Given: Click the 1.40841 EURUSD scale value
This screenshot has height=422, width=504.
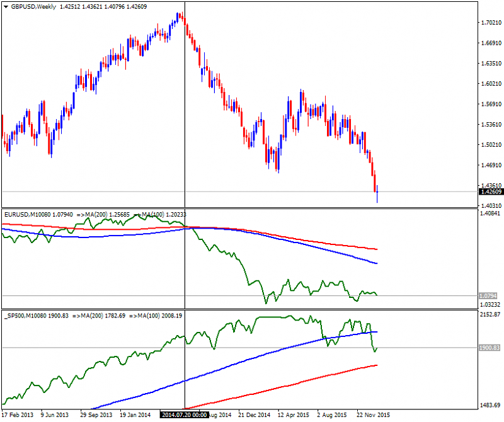Looking at the screenshot, I should (490, 214).
